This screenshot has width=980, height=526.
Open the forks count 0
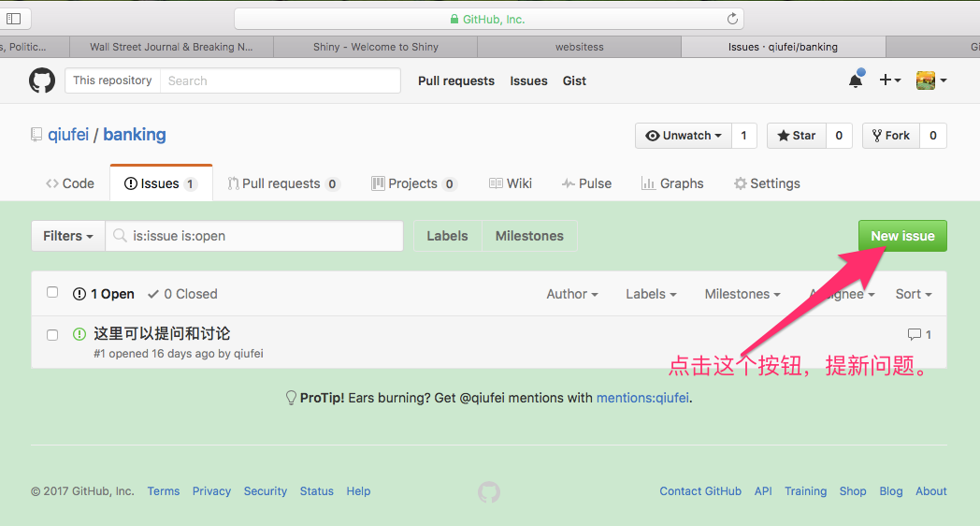coord(932,136)
